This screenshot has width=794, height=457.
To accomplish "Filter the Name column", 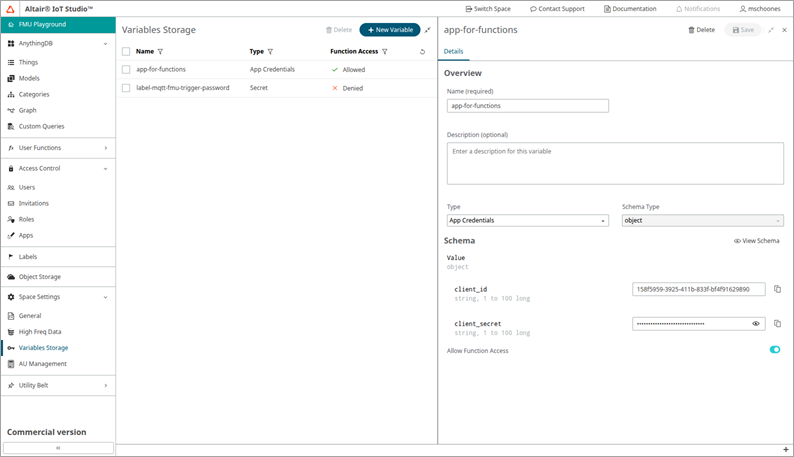I will (161, 52).
